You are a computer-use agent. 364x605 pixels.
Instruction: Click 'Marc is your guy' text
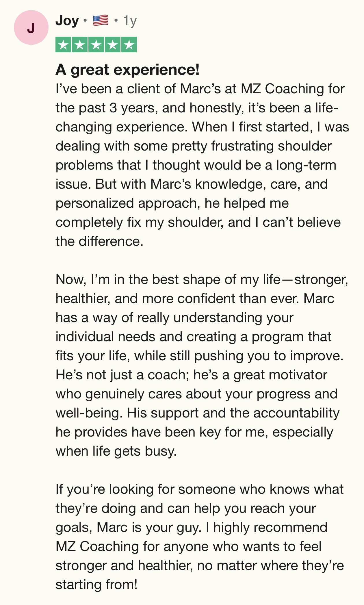click(149, 528)
